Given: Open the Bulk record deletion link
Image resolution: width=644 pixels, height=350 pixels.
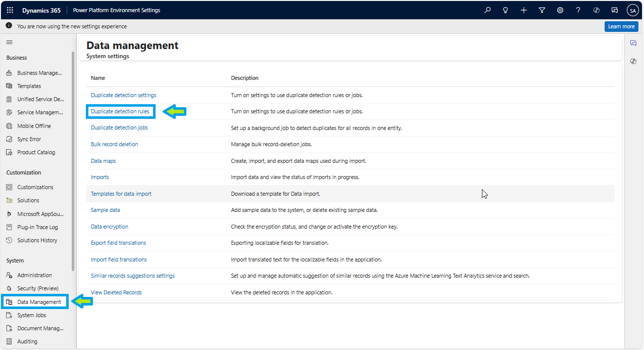Looking at the screenshot, I should [114, 144].
